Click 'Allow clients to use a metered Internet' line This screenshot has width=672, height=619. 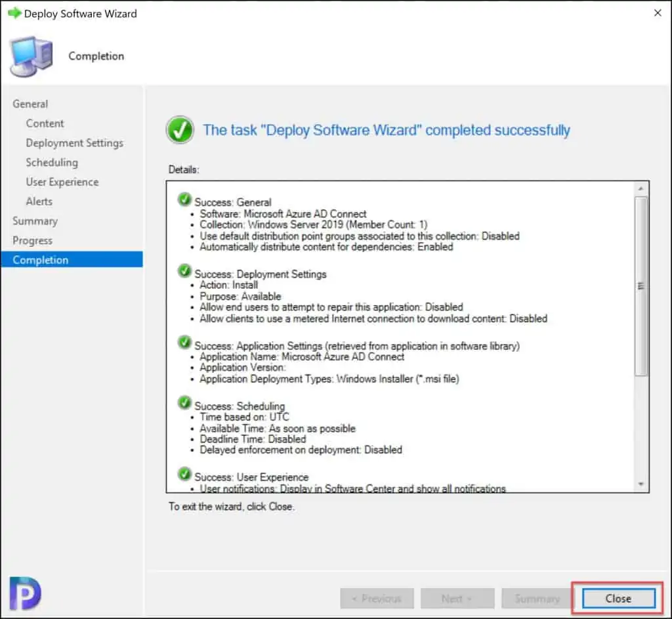coord(373,318)
